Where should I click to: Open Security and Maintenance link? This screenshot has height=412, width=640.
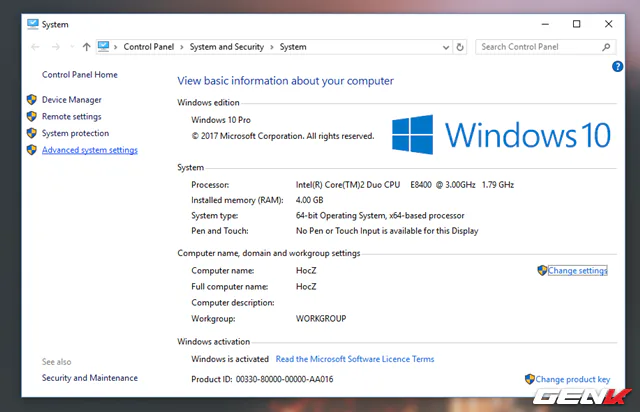pos(89,378)
